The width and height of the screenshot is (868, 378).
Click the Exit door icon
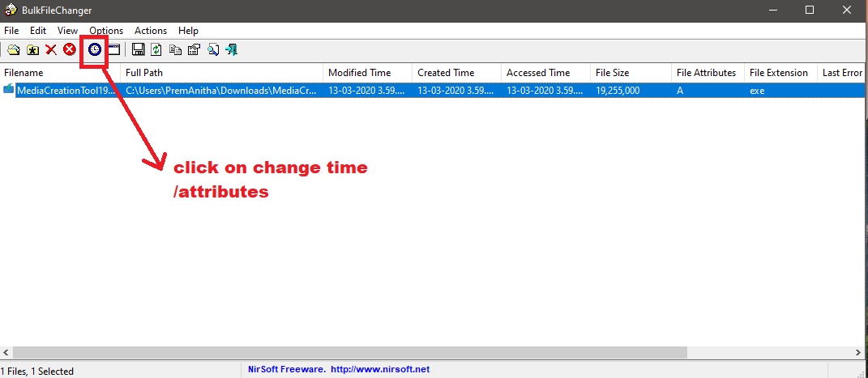232,50
